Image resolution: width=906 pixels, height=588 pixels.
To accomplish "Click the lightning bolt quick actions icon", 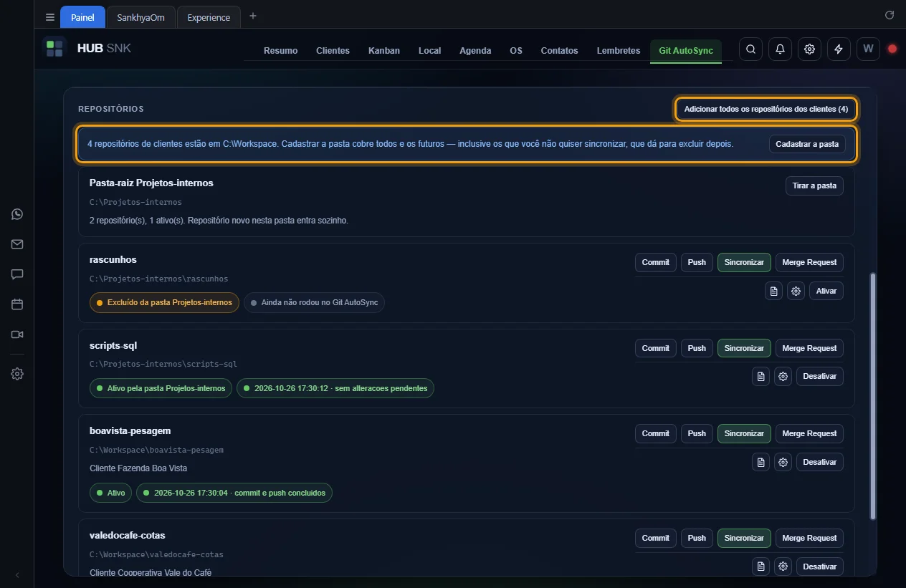I will pos(839,49).
